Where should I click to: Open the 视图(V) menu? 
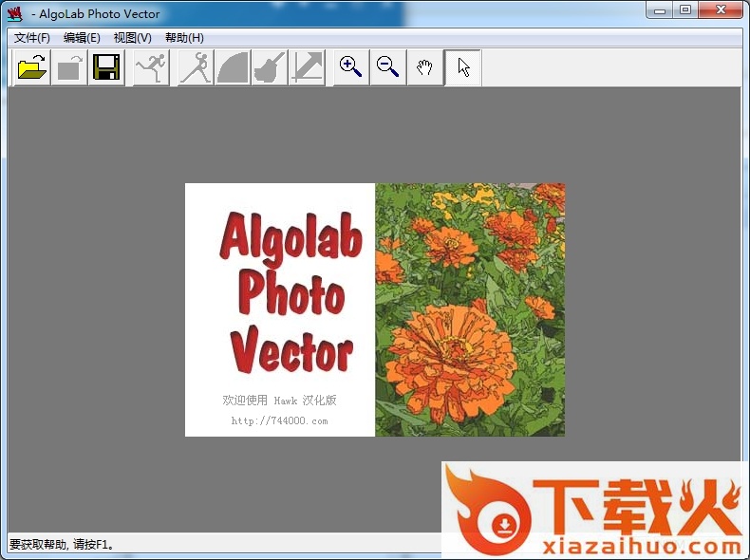click(x=133, y=38)
